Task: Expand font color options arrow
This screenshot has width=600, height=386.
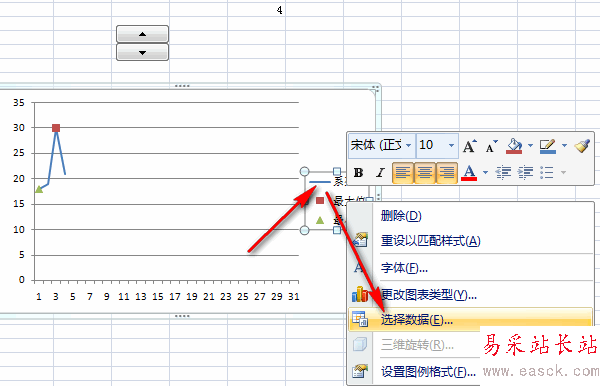Action: click(485, 173)
